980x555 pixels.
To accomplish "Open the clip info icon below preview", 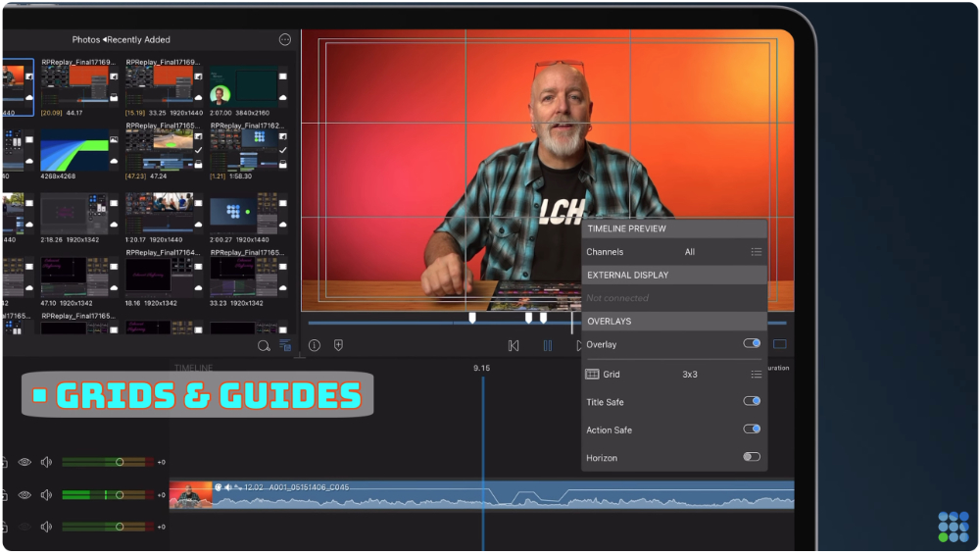I will tap(315, 345).
